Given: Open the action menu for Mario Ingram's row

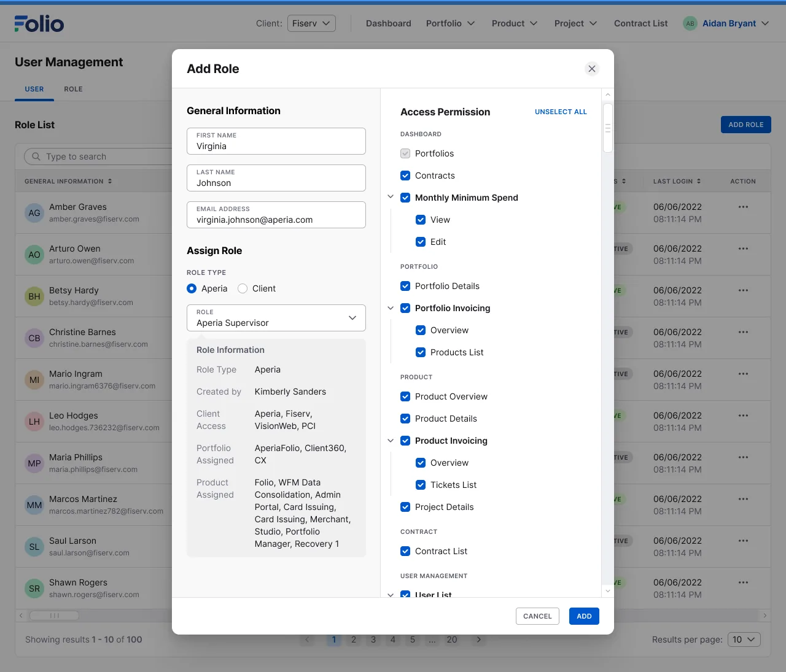Looking at the screenshot, I should (x=743, y=374).
